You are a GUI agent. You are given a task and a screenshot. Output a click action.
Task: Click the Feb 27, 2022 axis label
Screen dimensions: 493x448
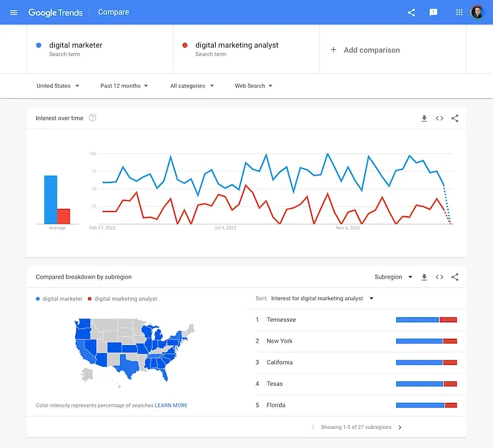click(x=102, y=228)
